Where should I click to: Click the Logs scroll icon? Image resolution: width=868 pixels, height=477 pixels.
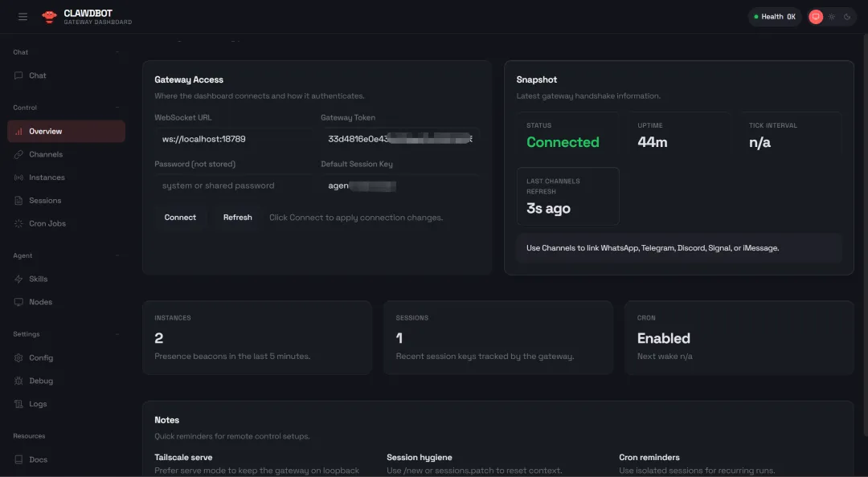coord(18,404)
